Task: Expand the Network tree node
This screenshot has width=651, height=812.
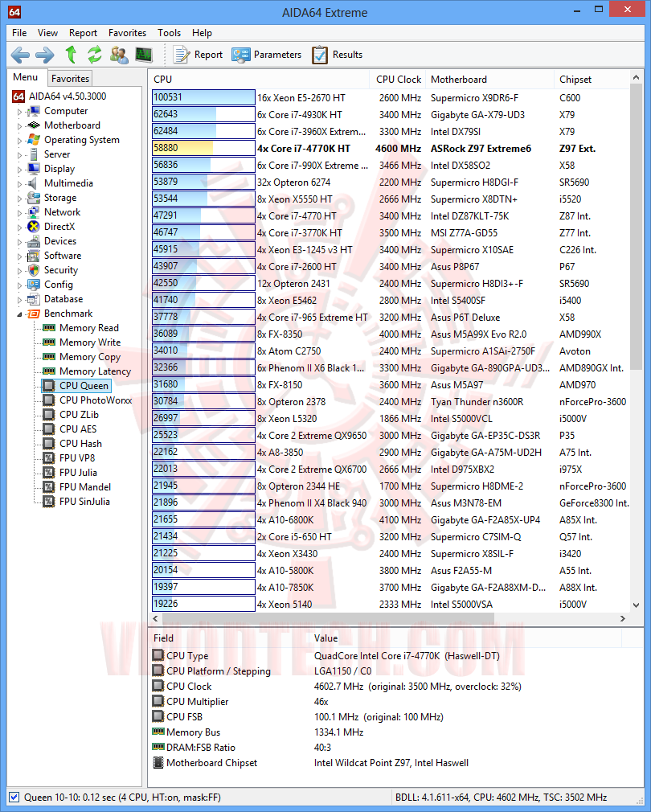Action: [x=19, y=213]
